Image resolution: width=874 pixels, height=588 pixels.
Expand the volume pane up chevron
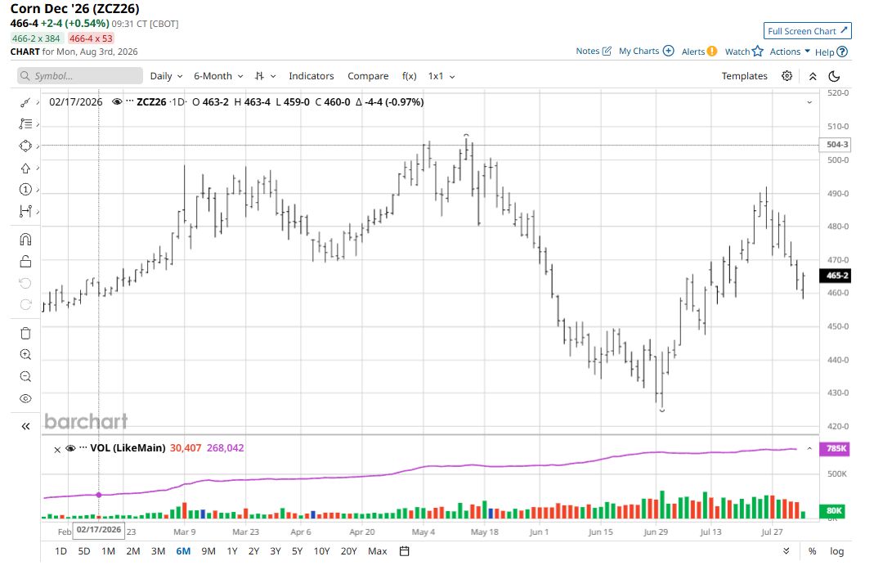pyautogui.click(x=809, y=449)
